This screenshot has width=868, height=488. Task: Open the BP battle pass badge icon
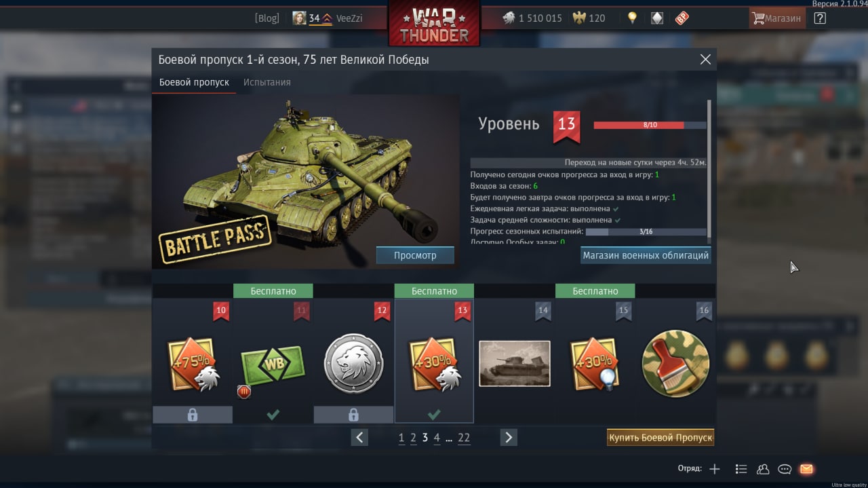click(682, 18)
